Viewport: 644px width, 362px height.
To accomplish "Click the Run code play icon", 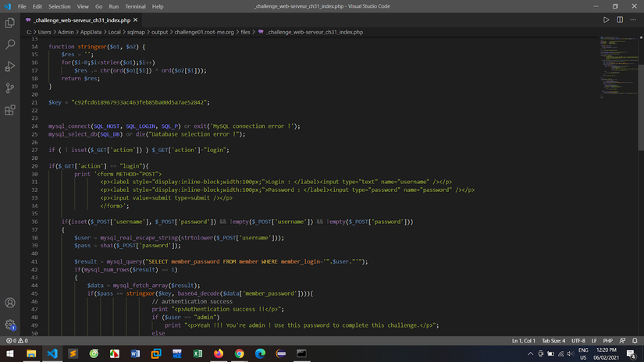I will pos(607,20).
